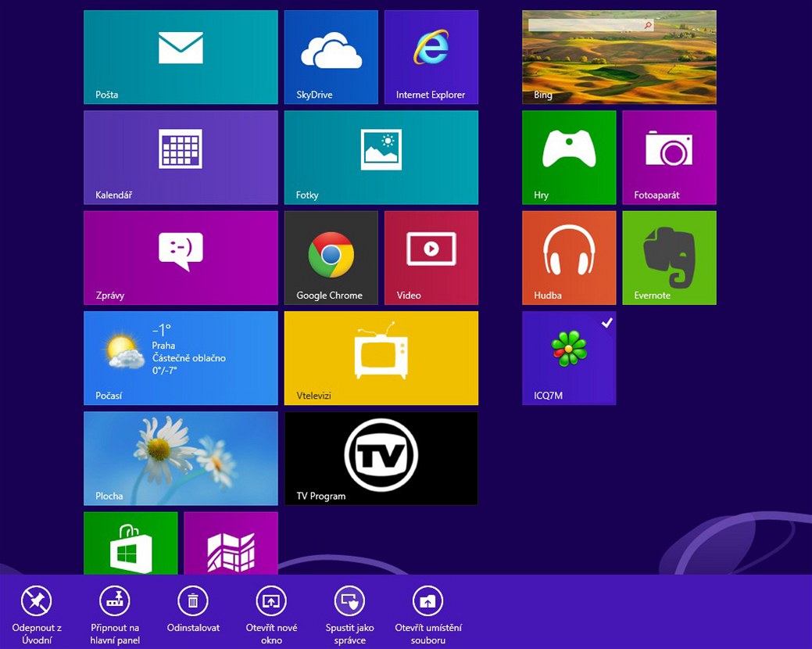Open the Zprávy messaging tile

181,258
